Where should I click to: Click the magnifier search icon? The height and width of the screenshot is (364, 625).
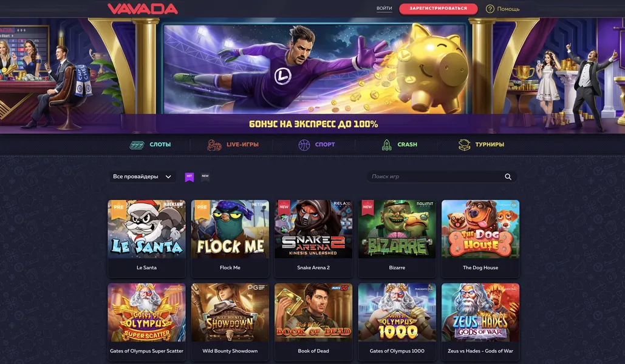click(508, 177)
